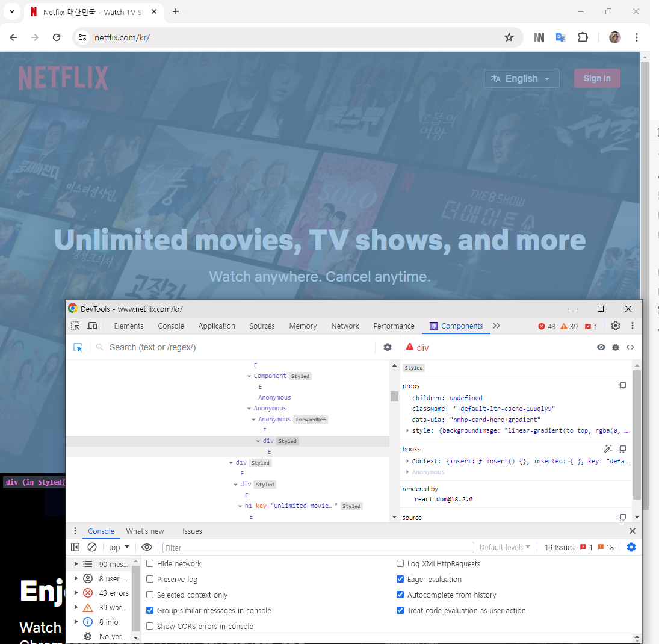The width and height of the screenshot is (659, 644).
Task: Open the Performance tab
Action: click(394, 326)
